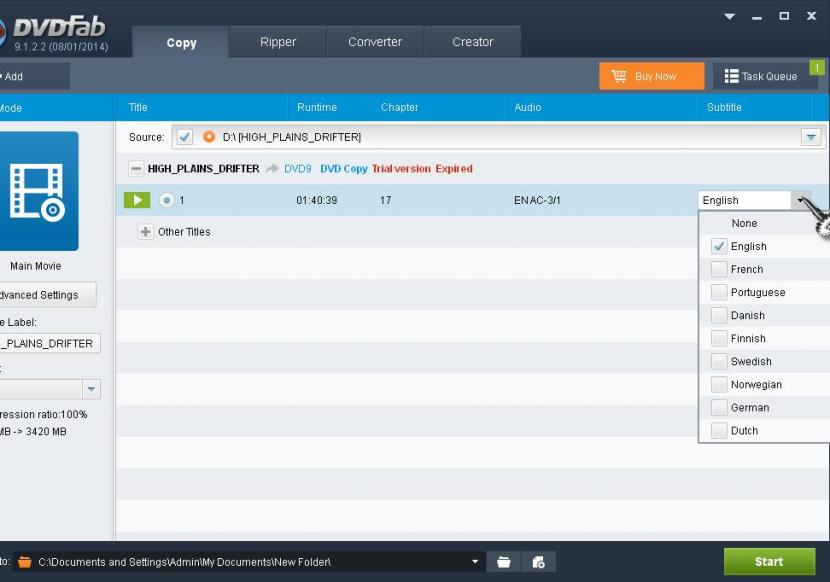
Task: Check the Finnish subtitle checkbox
Action: pyautogui.click(x=718, y=338)
